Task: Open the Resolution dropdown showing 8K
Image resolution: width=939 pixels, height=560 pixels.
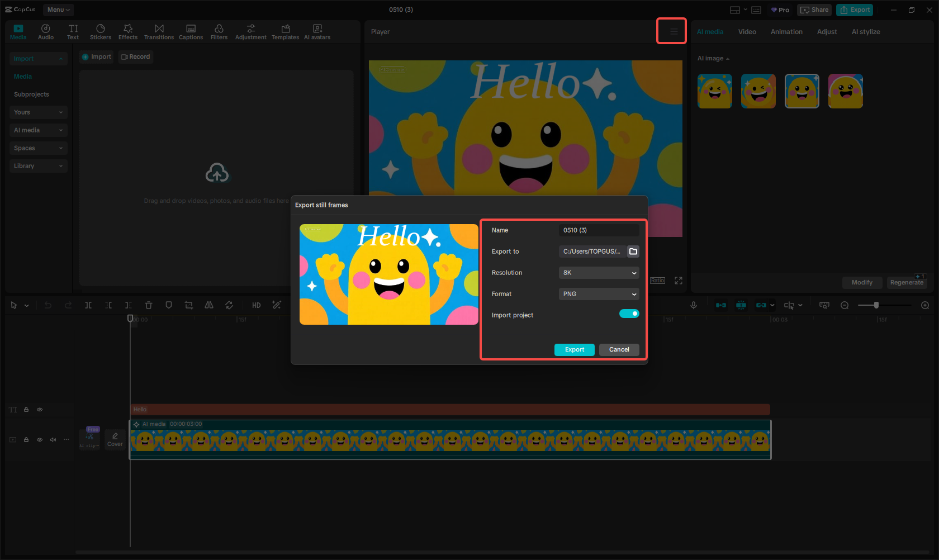Action: (599, 273)
